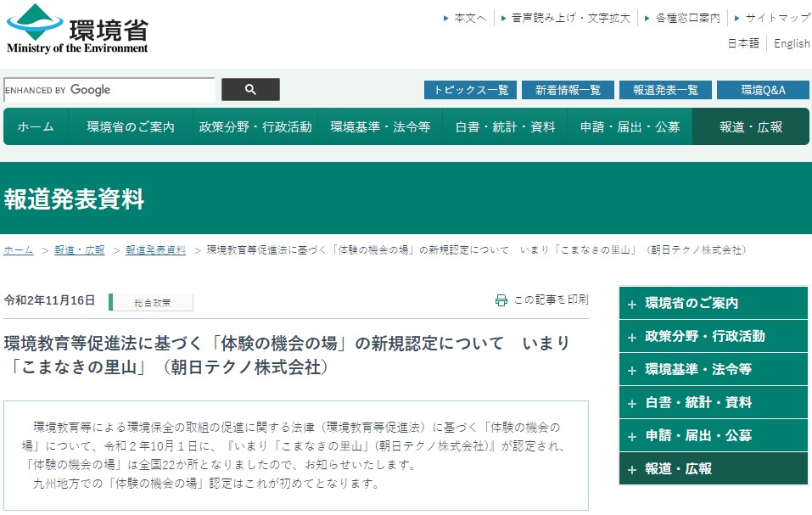The height and width of the screenshot is (515, 812).
Task: Click 報道発表資料 breadcrumb link
Action: click(155, 250)
